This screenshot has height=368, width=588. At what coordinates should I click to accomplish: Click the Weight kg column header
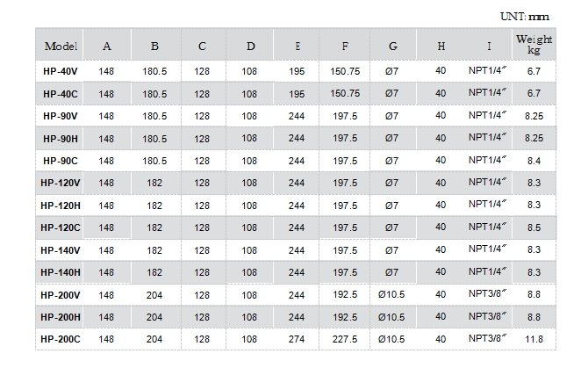pos(534,46)
